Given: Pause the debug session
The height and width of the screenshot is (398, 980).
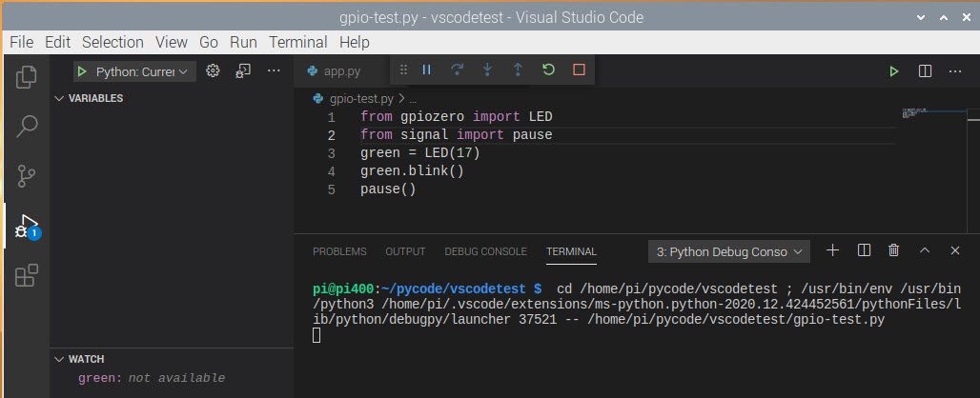Looking at the screenshot, I should tap(426, 70).
